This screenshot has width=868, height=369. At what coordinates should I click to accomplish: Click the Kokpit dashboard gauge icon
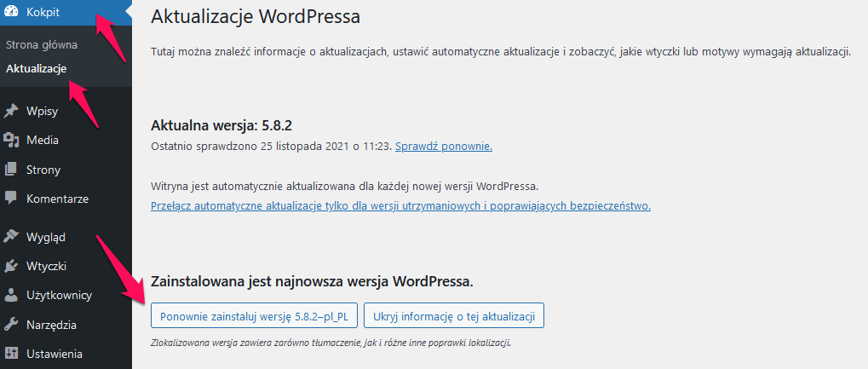[x=11, y=12]
